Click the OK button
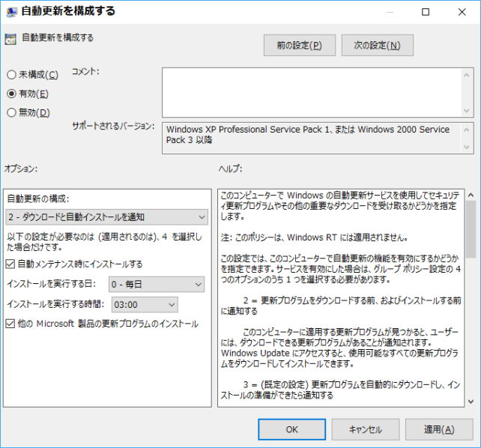Image resolution: width=481 pixels, height=448 pixels. (x=291, y=429)
